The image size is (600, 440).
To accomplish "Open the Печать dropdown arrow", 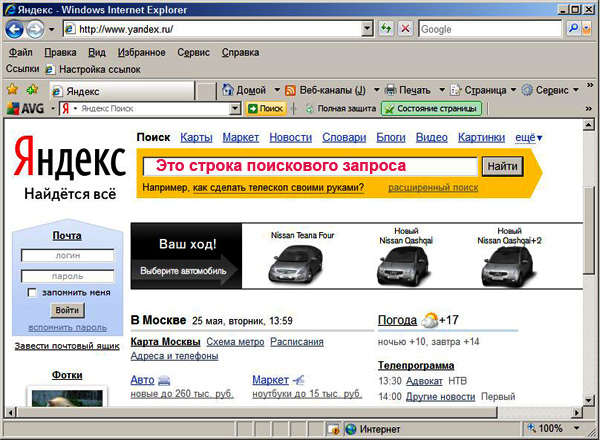I will (x=442, y=90).
